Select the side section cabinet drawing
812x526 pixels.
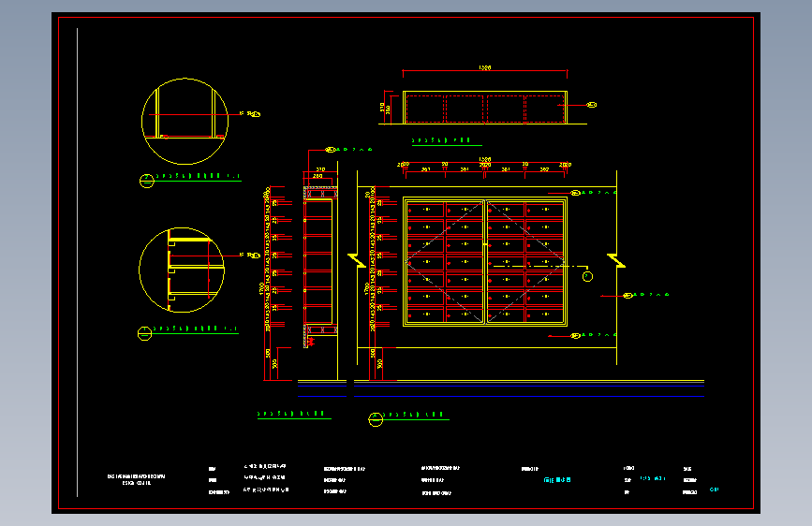tap(320, 267)
